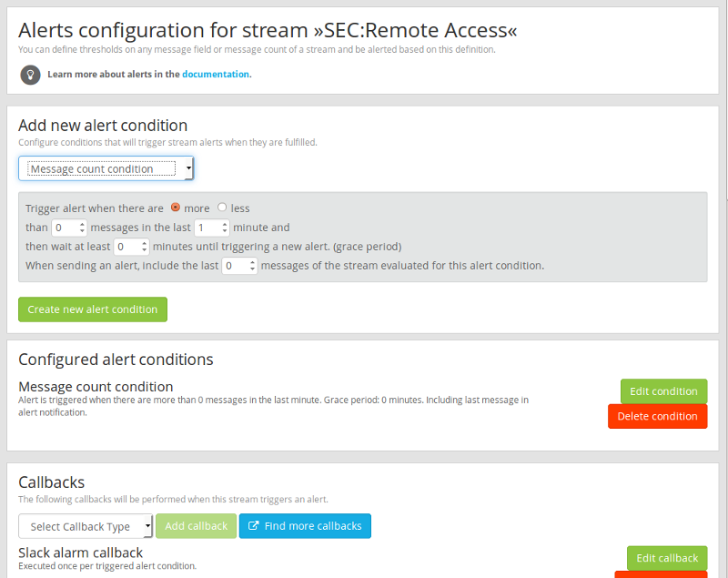Click the message threshold count field
The width and height of the screenshot is (728, 578).
pyautogui.click(x=64, y=228)
